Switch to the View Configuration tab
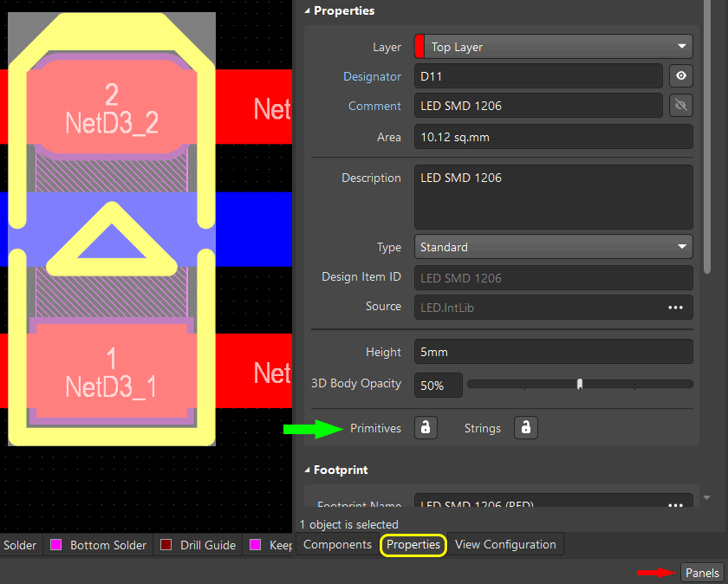 (x=505, y=545)
